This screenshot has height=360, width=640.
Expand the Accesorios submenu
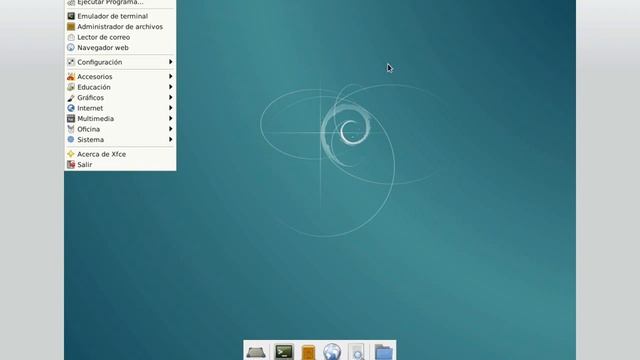click(120, 76)
